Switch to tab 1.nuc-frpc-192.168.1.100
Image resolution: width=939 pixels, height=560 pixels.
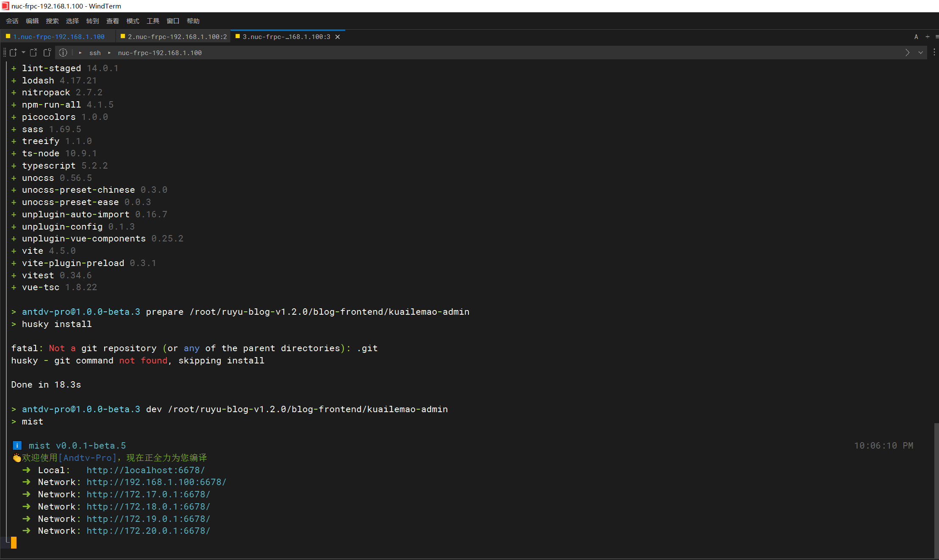tap(58, 37)
